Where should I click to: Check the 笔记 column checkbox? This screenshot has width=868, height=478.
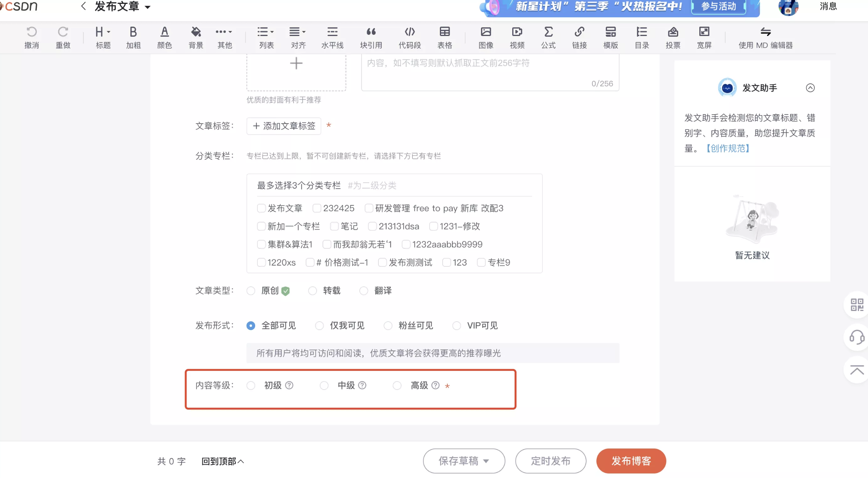tap(335, 226)
